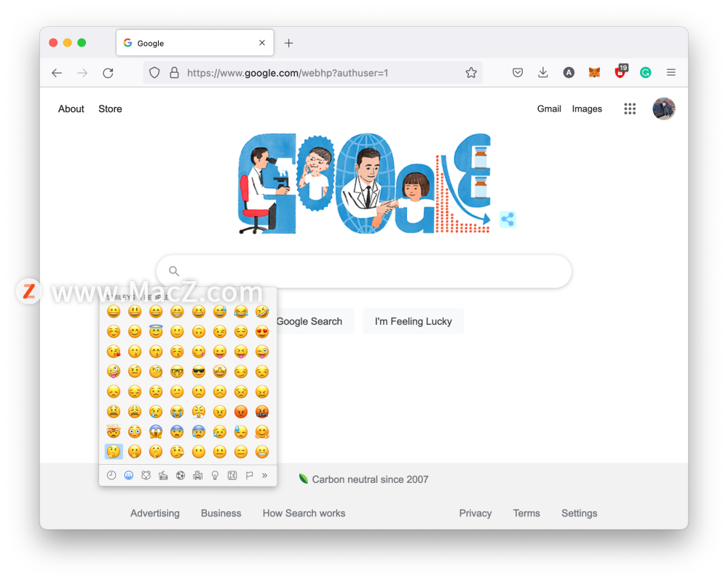Open Advertising footer link
Viewport: 728px width, 582px height.
154,514
